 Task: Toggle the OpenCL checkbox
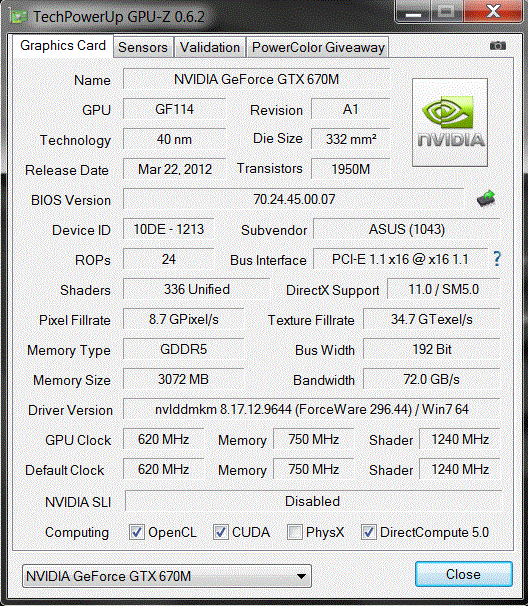click(x=136, y=532)
